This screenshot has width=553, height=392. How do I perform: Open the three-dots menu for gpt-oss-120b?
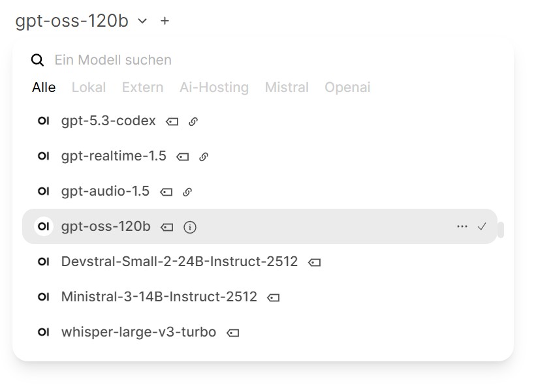tap(462, 226)
